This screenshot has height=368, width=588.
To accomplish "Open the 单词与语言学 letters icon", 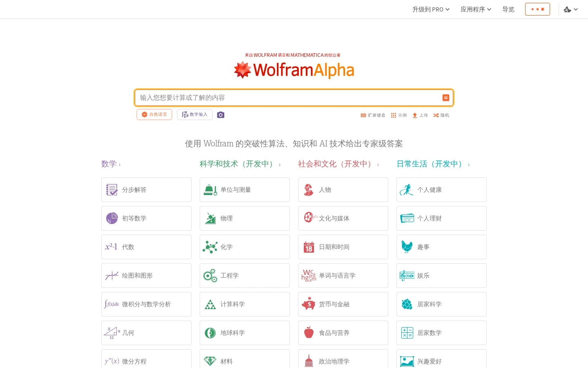I will (309, 275).
